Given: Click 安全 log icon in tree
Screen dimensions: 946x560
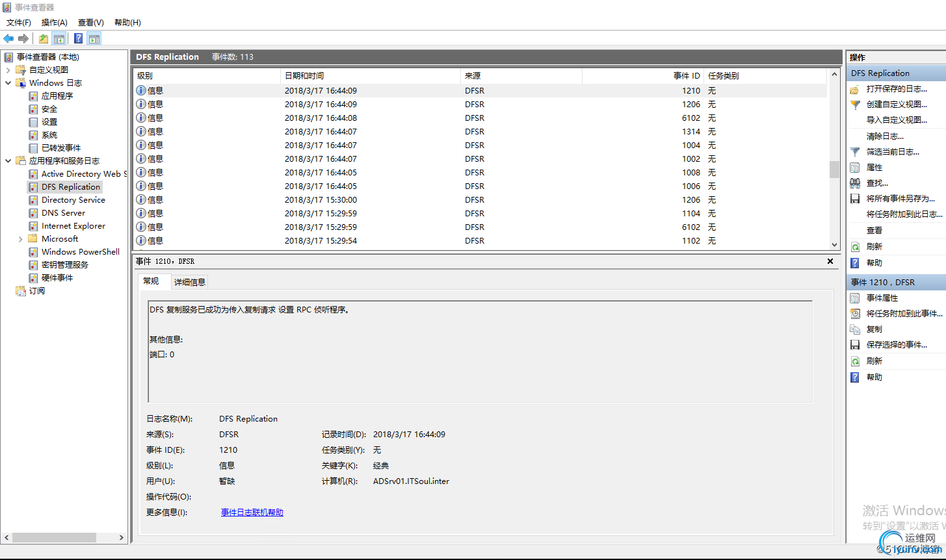Looking at the screenshot, I should point(33,109).
